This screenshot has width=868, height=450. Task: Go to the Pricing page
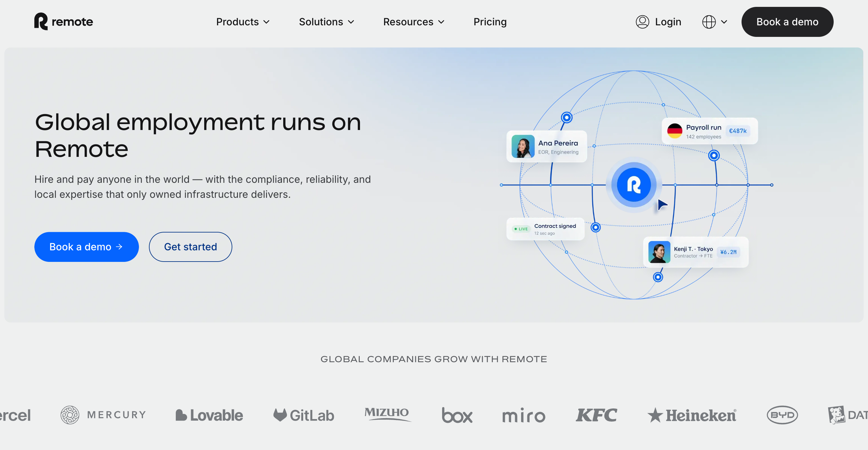(490, 22)
